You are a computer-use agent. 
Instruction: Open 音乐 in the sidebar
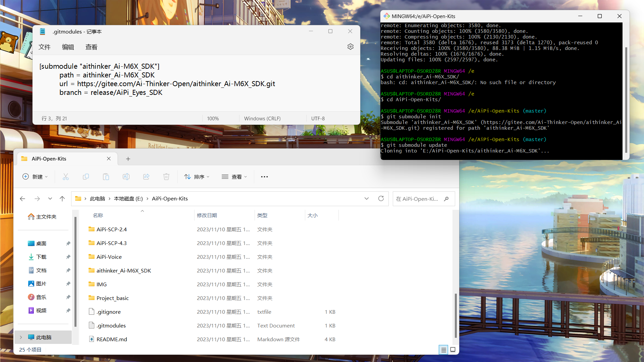(38, 297)
